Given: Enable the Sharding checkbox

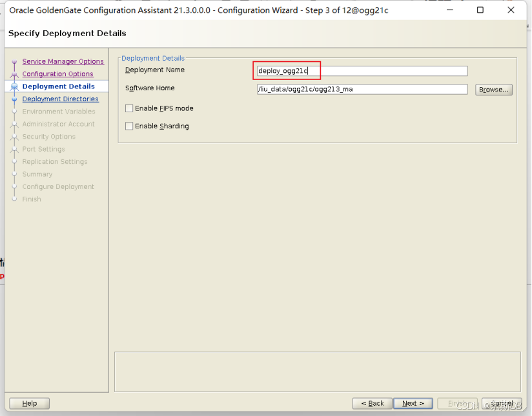Looking at the screenshot, I should tap(129, 126).
